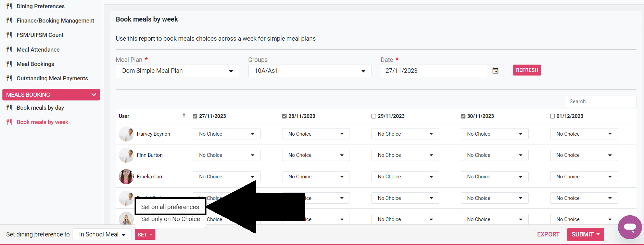Open Finn Burton's 28/11/2023 meal dropdown
This screenshot has width=644, height=245.
[x=316, y=155]
